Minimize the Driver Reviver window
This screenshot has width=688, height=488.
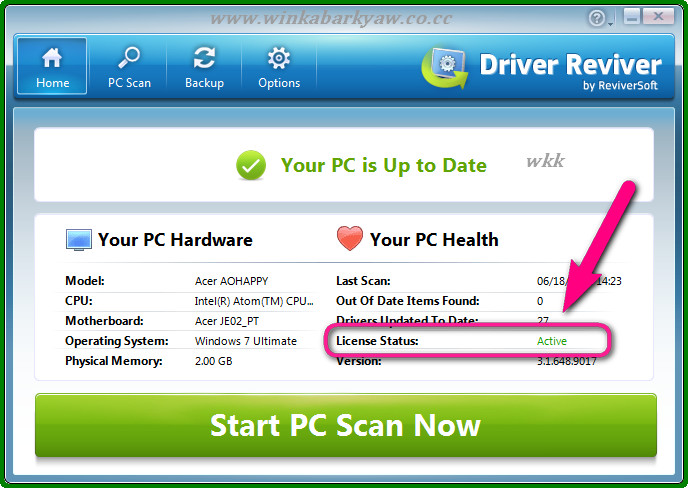click(632, 17)
